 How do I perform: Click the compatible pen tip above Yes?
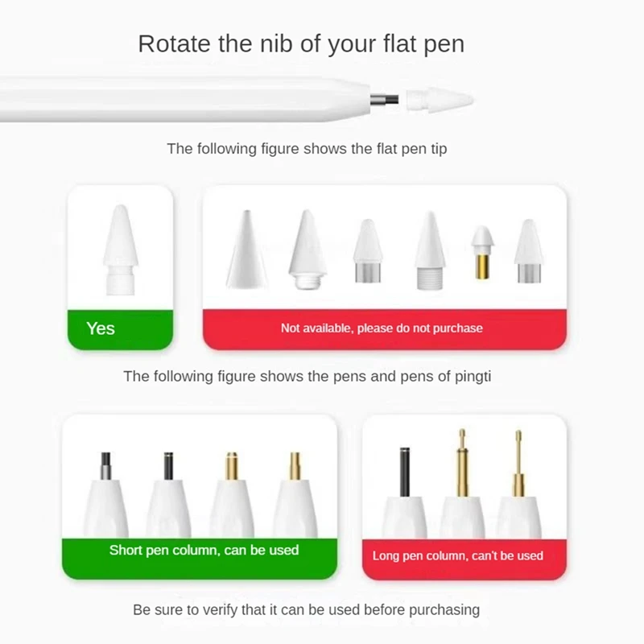point(120,250)
